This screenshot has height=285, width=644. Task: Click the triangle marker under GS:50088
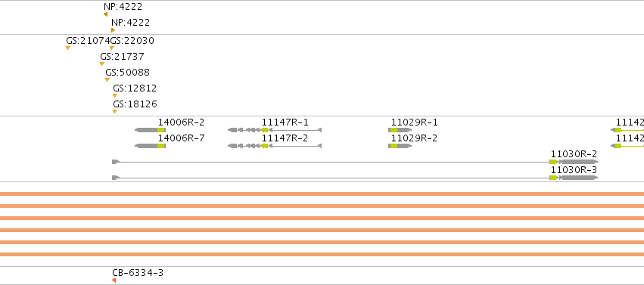[107, 80]
